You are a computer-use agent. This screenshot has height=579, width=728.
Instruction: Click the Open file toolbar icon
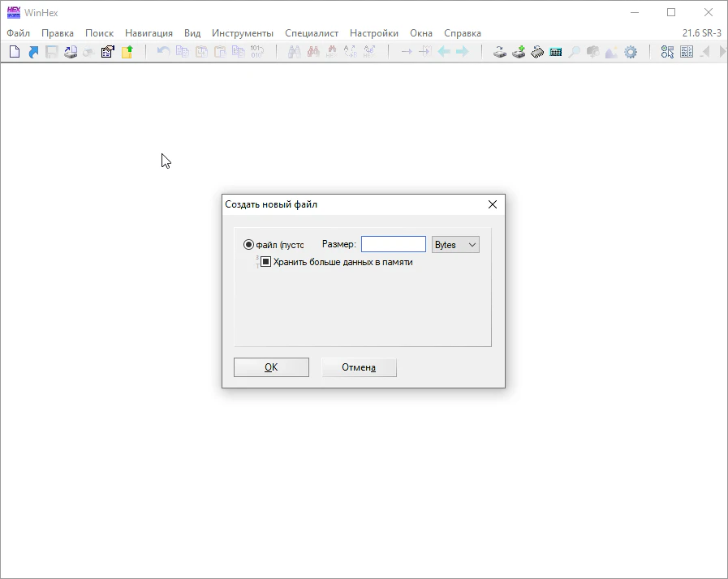(33, 52)
